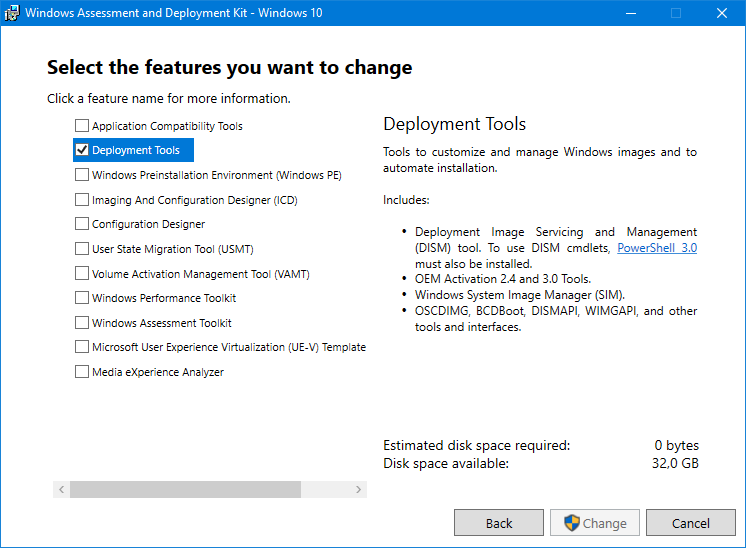Tick the Configuration Designer checkbox
This screenshot has width=746, height=548.
point(82,224)
